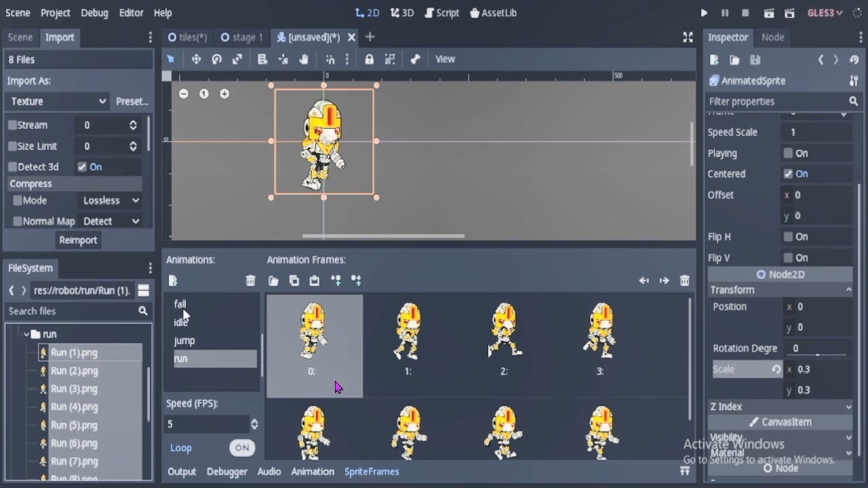868x488 pixels.
Task: Open the Animation bottom panel
Action: pos(313,472)
